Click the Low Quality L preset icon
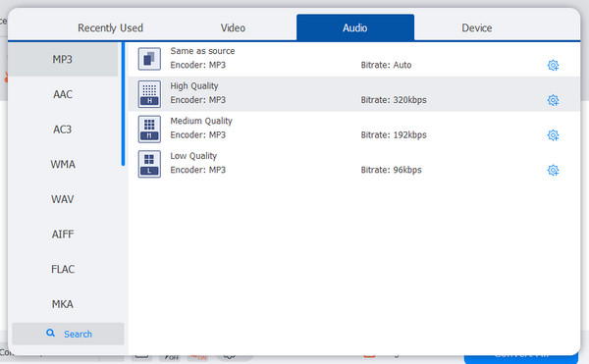589x364 pixels. 149,164
